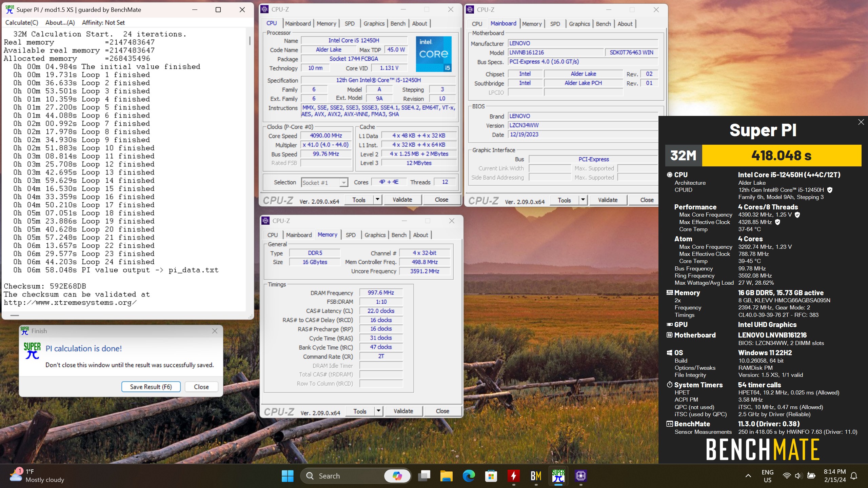The width and height of the screenshot is (868, 488).
Task: Switch to Super PI taskbar icon
Action: tap(558, 476)
